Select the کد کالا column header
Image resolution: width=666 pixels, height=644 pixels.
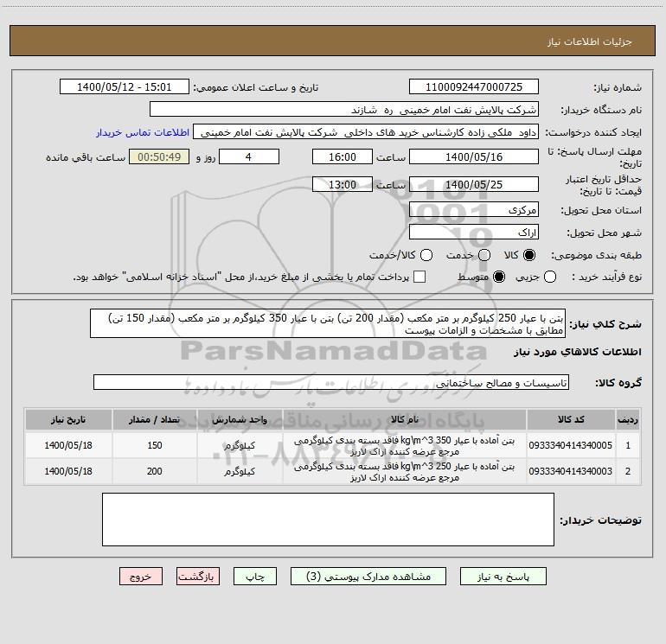click(571, 419)
